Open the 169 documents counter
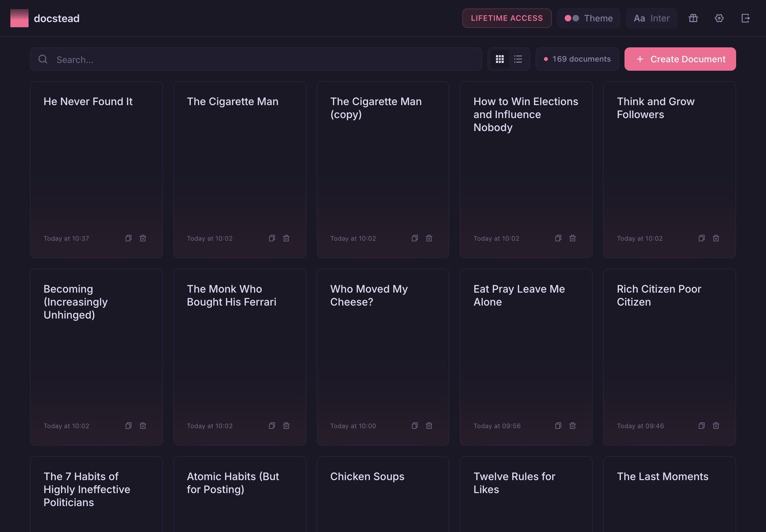 (577, 59)
